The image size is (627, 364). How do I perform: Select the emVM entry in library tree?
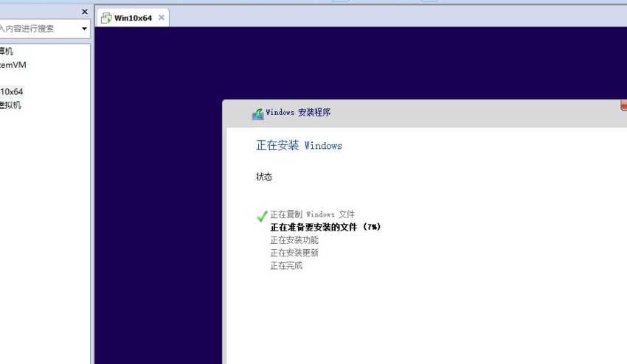pos(13,65)
